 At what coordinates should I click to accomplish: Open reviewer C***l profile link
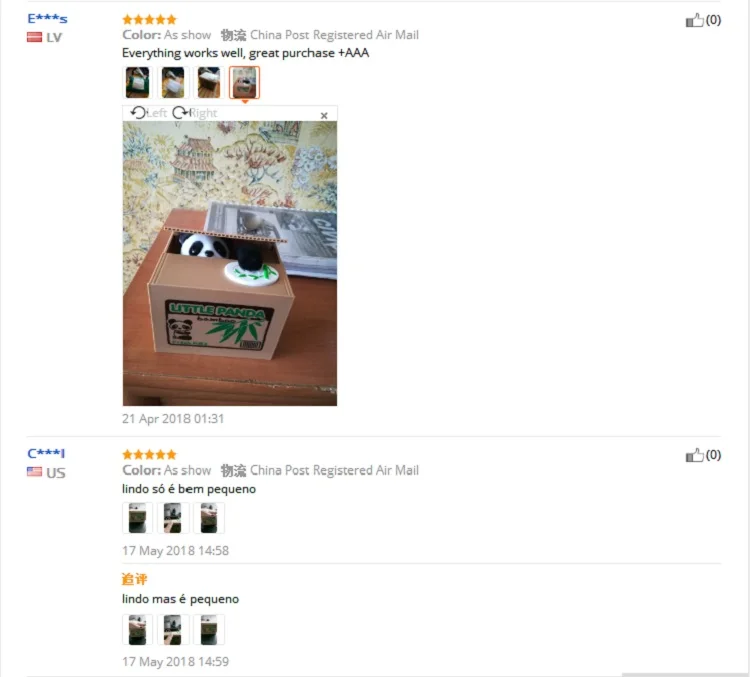[x=46, y=453]
